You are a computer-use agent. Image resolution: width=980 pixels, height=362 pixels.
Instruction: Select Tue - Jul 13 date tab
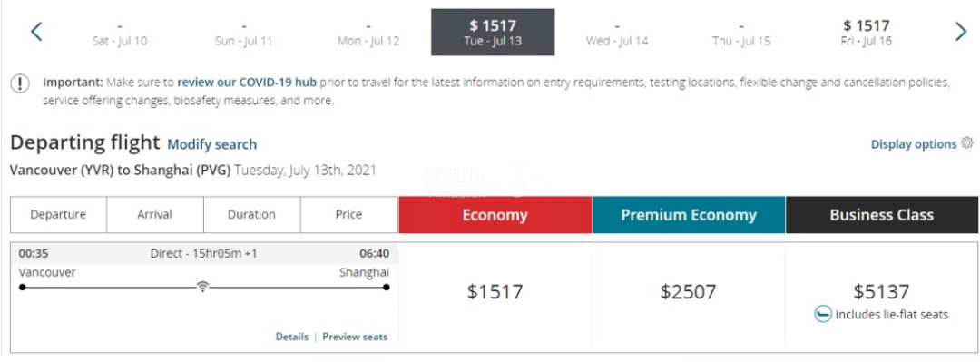493,33
